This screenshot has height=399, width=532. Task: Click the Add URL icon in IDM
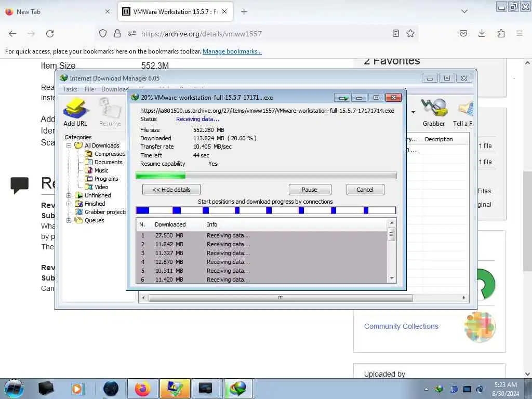[75, 112]
